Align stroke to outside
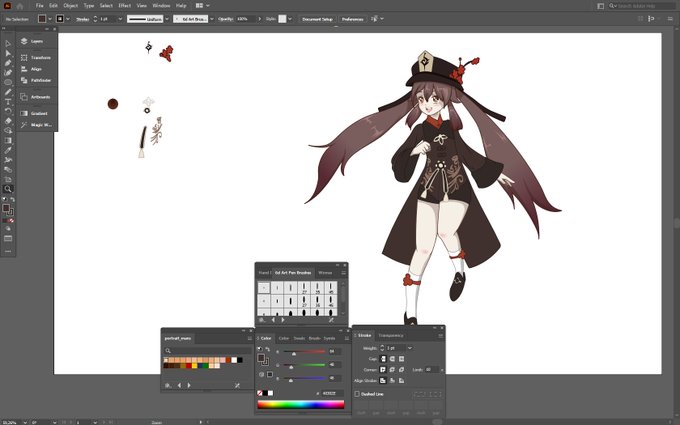Viewport: 680px width, 425px height. [x=401, y=380]
